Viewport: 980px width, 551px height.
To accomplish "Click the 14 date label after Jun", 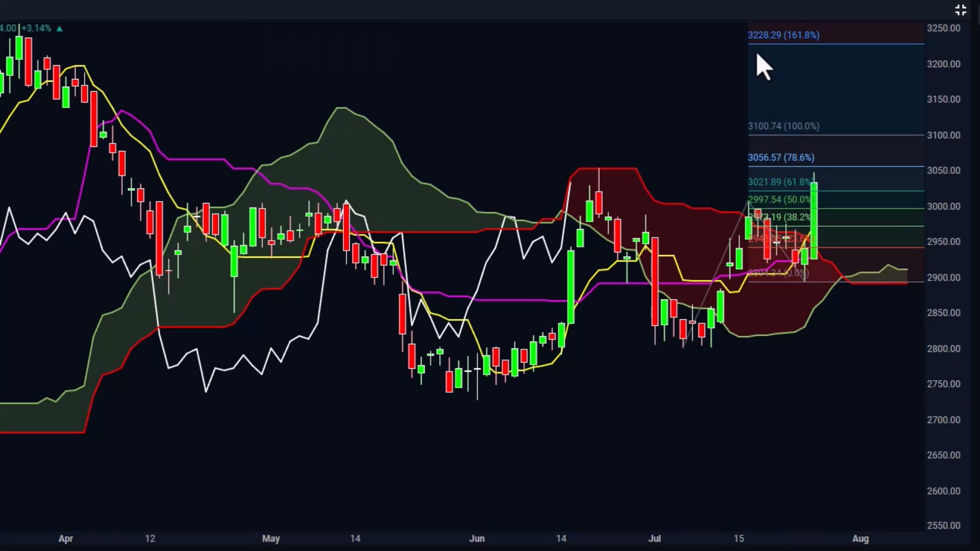I will 561,539.
